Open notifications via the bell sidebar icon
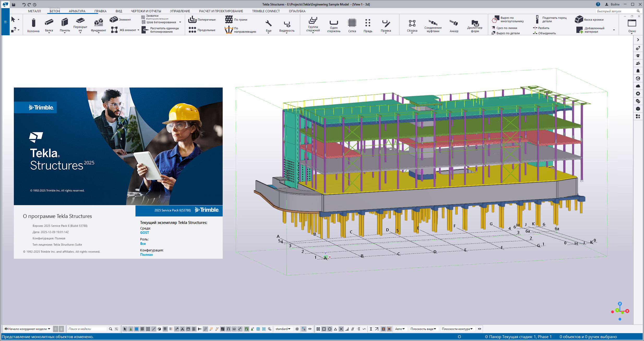 [638, 71]
